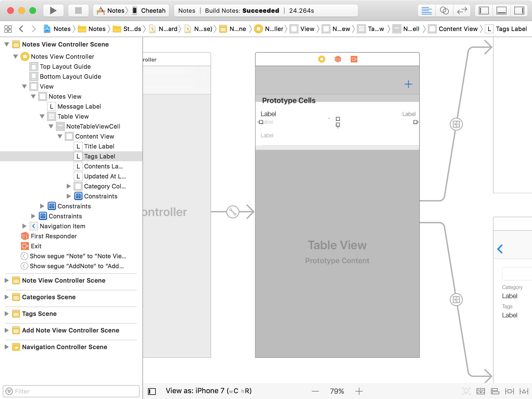Expand the Tags Scene
The image size is (532, 399).
coord(7,314)
